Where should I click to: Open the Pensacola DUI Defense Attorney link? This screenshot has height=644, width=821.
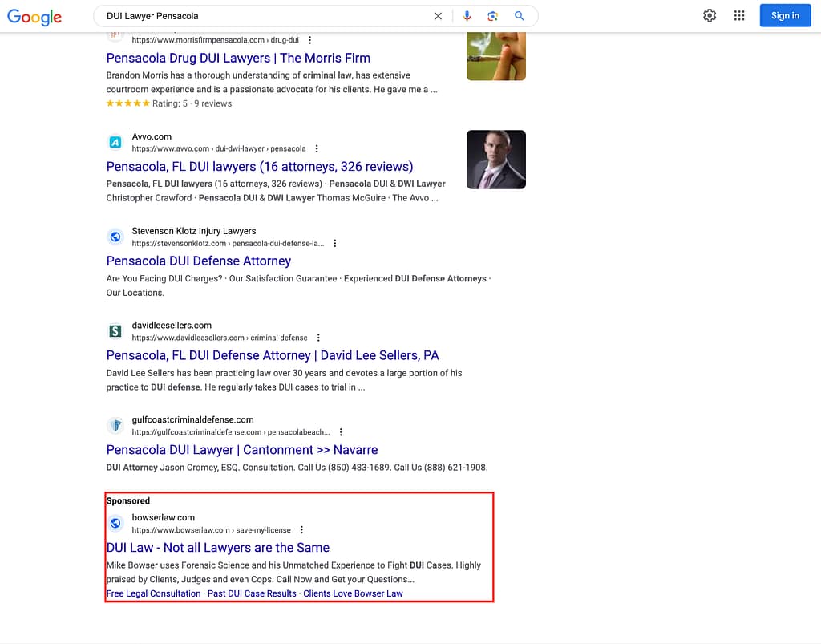pyautogui.click(x=199, y=261)
